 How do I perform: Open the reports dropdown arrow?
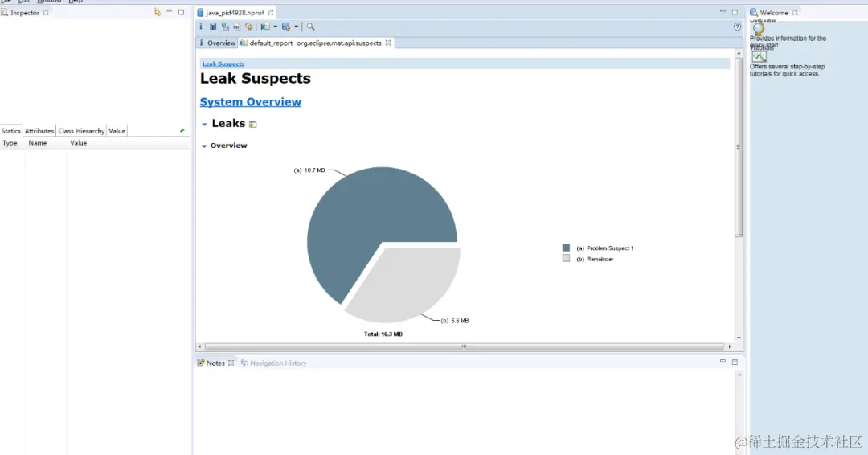275,27
